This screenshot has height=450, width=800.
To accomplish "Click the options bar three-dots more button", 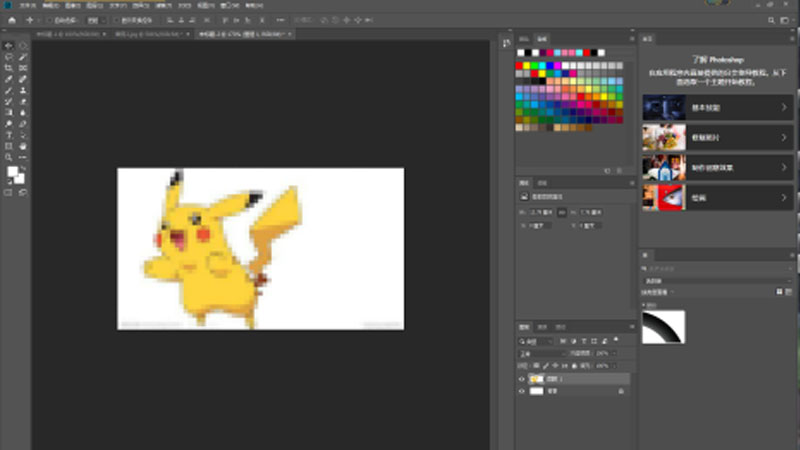I will coord(280,20).
